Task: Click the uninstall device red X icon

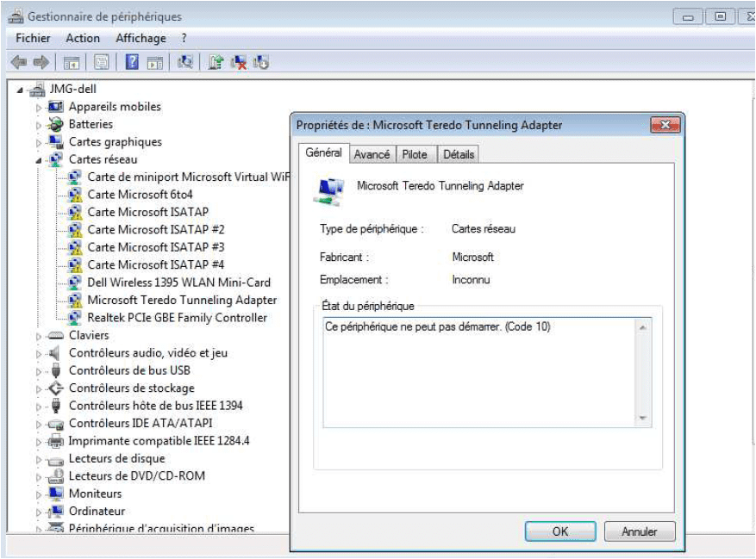Action: point(239,62)
